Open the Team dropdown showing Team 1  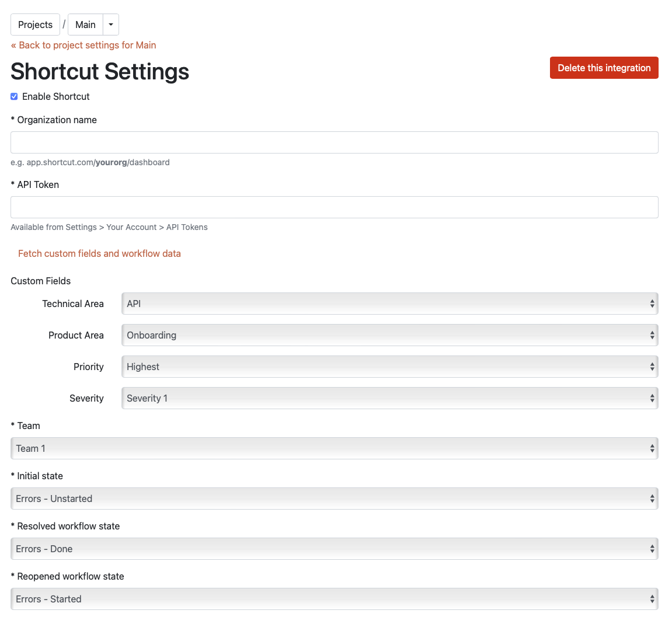point(335,448)
